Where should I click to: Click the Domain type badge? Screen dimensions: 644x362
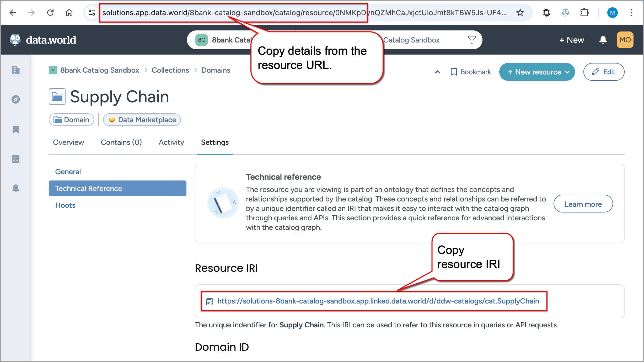71,120
